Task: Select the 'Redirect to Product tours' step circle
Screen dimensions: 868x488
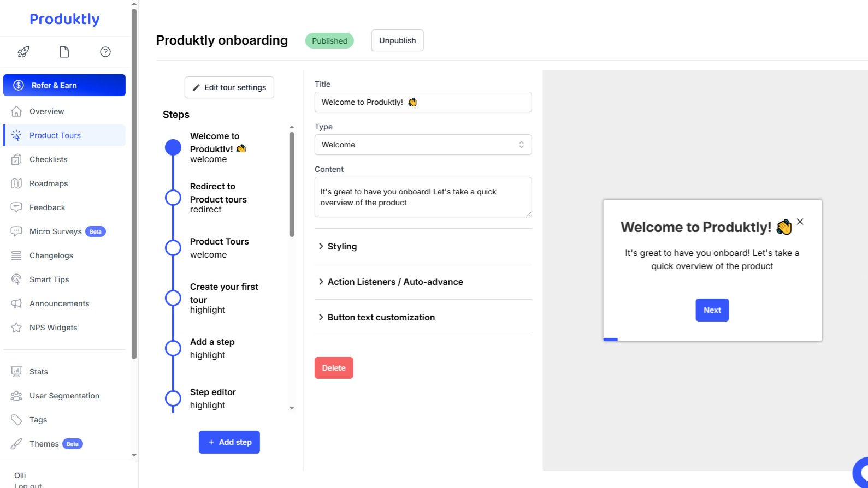Action: 173,198
